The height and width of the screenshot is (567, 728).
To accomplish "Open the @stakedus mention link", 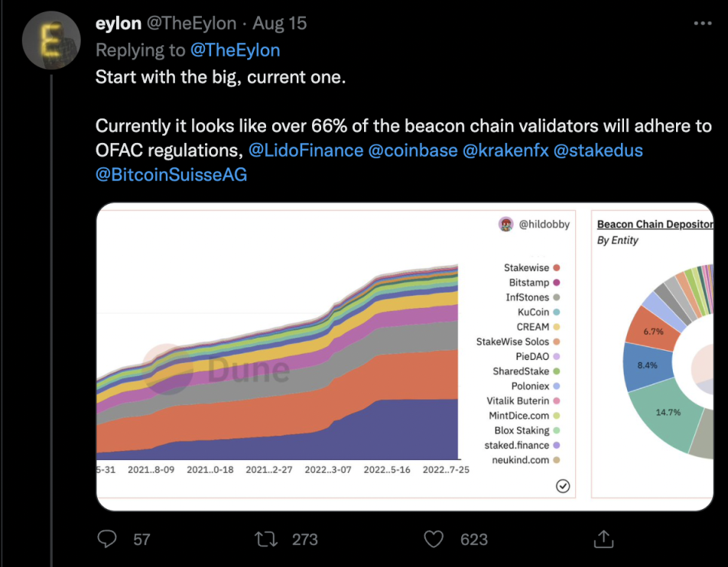I will pos(598,151).
